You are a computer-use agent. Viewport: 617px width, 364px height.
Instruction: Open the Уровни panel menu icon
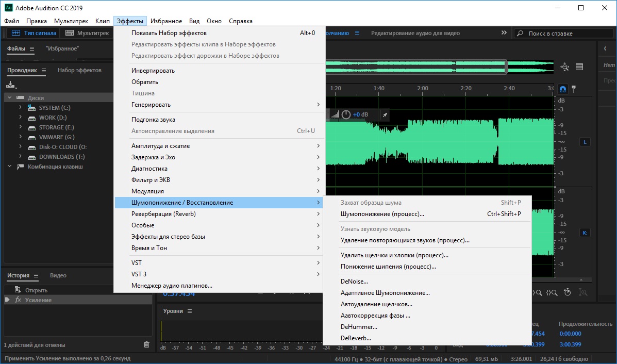point(189,311)
